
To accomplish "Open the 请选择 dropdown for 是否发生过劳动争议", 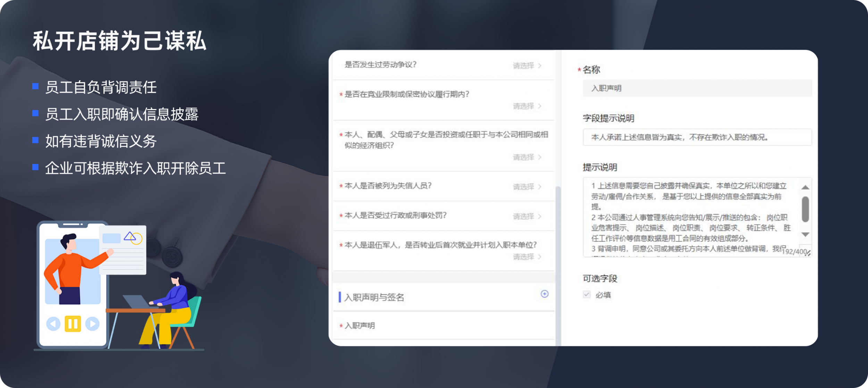I will point(527,65).
